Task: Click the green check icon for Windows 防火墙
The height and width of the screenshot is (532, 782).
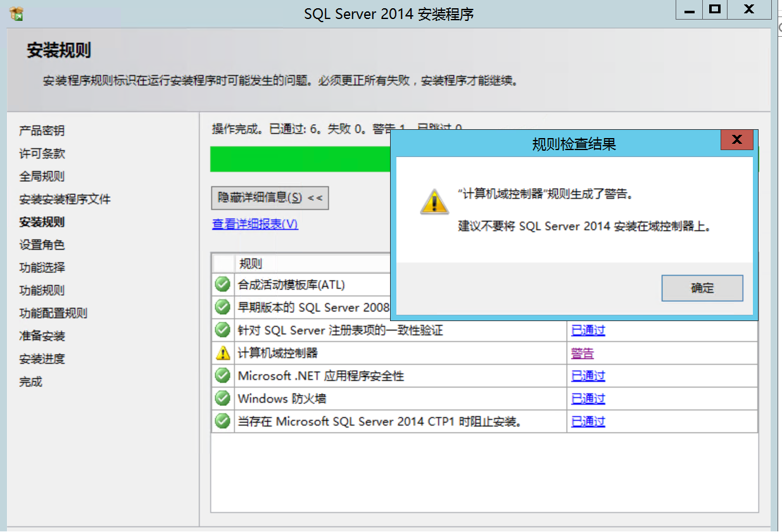Action: tap(223, 398)
